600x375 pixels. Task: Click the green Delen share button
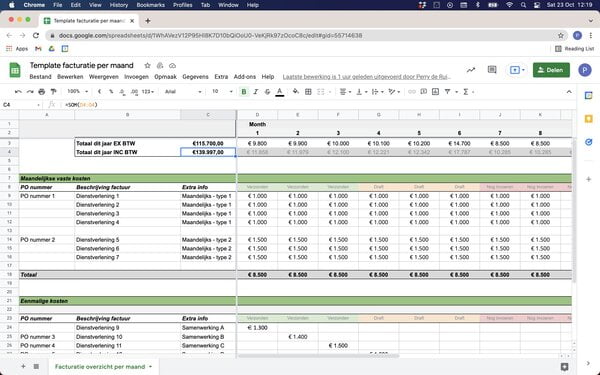coord(551,70)
